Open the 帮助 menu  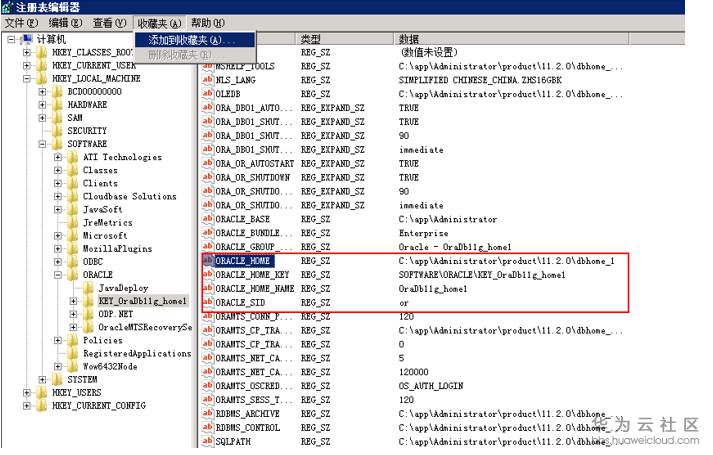tap(208, 23)
